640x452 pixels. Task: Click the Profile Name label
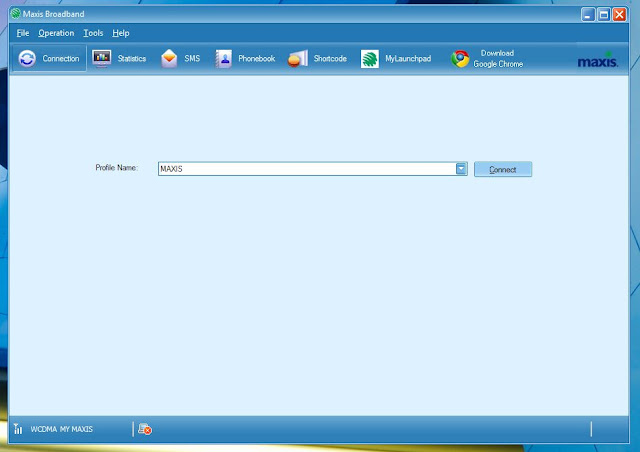pos(117,168)
